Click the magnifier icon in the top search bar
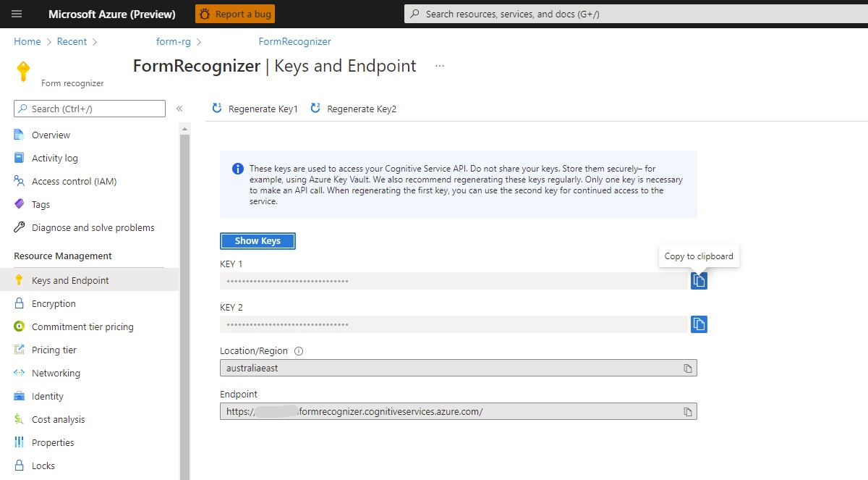 (414, 14)
